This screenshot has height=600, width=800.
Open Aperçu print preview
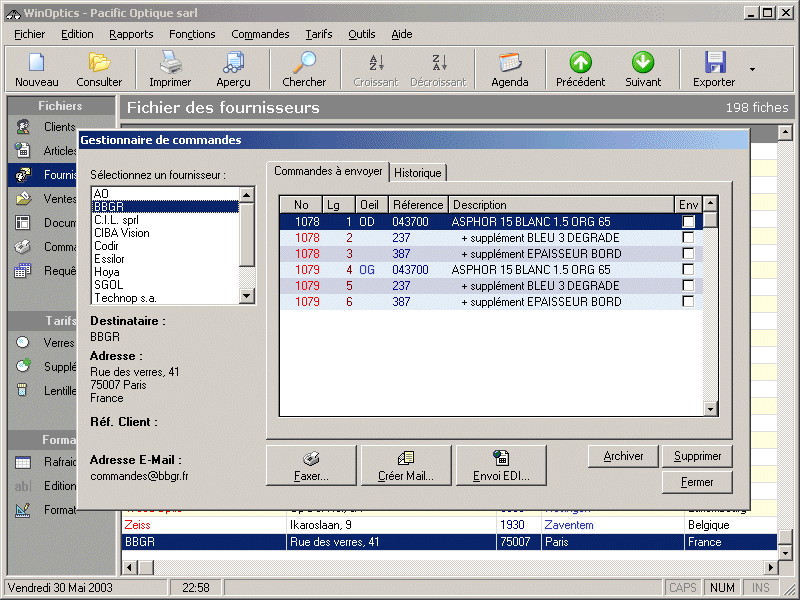[233, 64]
